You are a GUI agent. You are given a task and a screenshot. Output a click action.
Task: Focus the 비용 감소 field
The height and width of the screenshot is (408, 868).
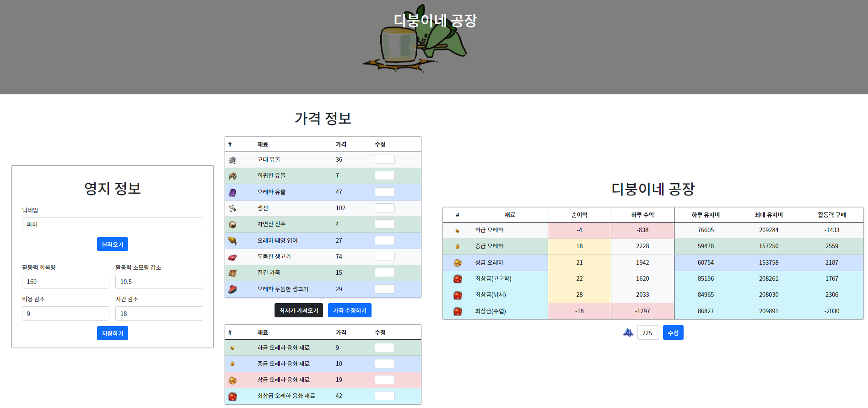(x=65, y=313)
